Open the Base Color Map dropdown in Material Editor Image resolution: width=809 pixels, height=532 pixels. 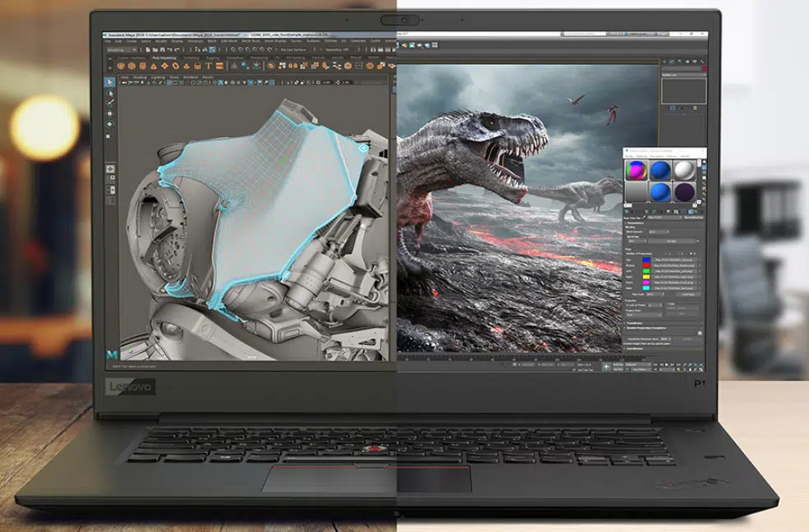pos(664,217)
